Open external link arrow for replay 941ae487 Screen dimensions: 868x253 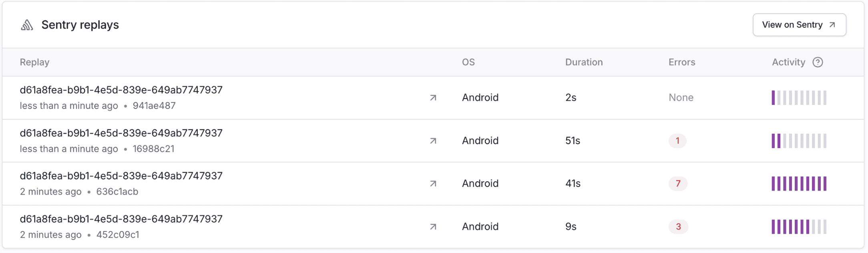coord(433,98)
